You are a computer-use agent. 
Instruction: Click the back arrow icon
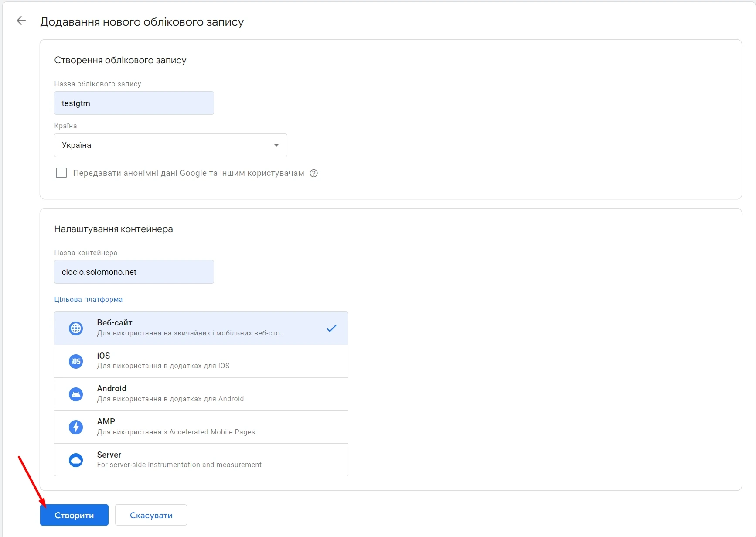[21, 21]
